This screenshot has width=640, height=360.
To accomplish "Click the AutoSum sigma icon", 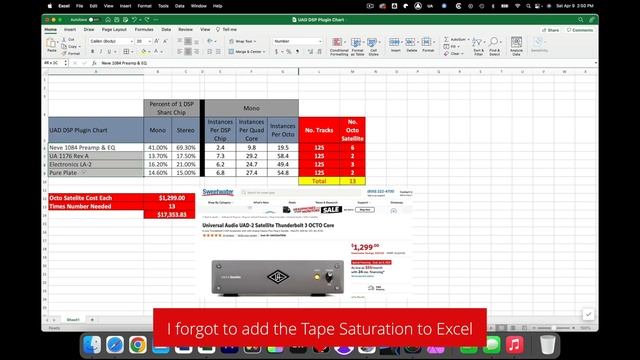I will click(446, 39).
